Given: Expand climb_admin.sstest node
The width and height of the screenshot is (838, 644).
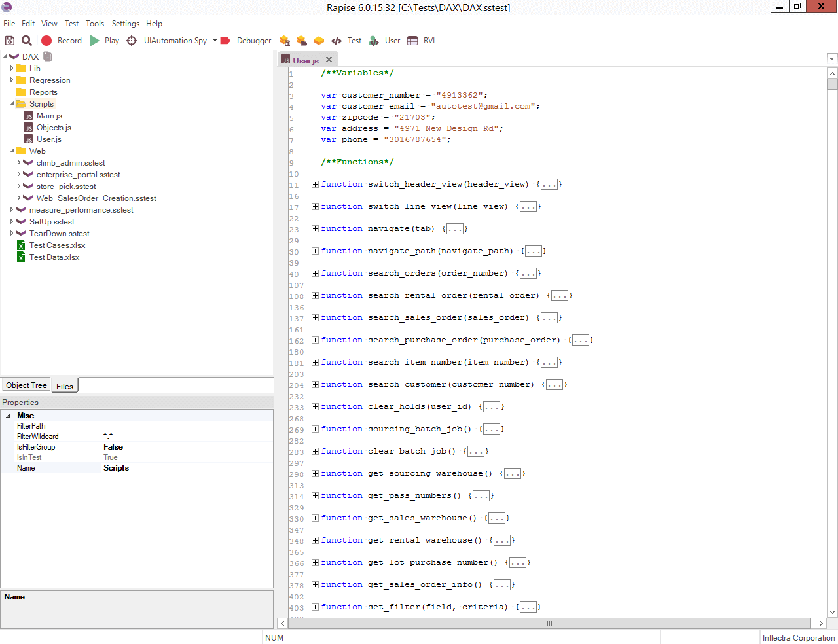Looking at the screenshot, I should [19, 162].
